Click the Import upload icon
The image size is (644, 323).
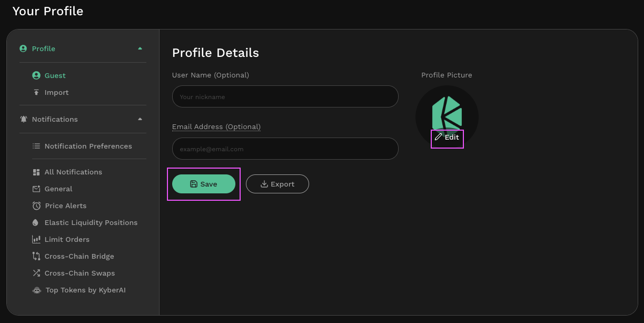coord(36,92)
